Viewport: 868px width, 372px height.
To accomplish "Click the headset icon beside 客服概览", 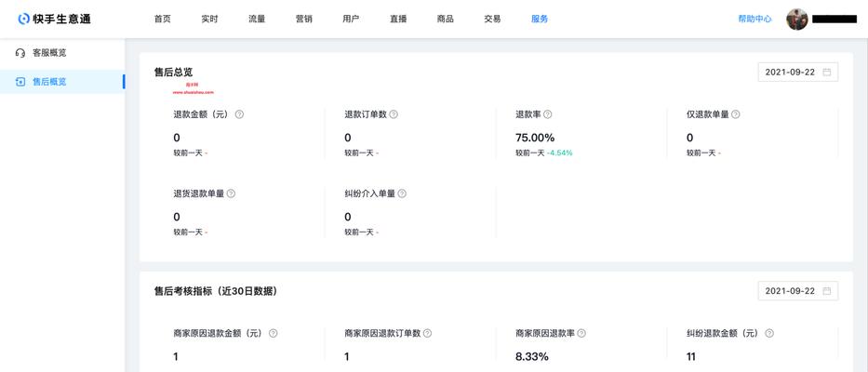I will click(20, 53).
